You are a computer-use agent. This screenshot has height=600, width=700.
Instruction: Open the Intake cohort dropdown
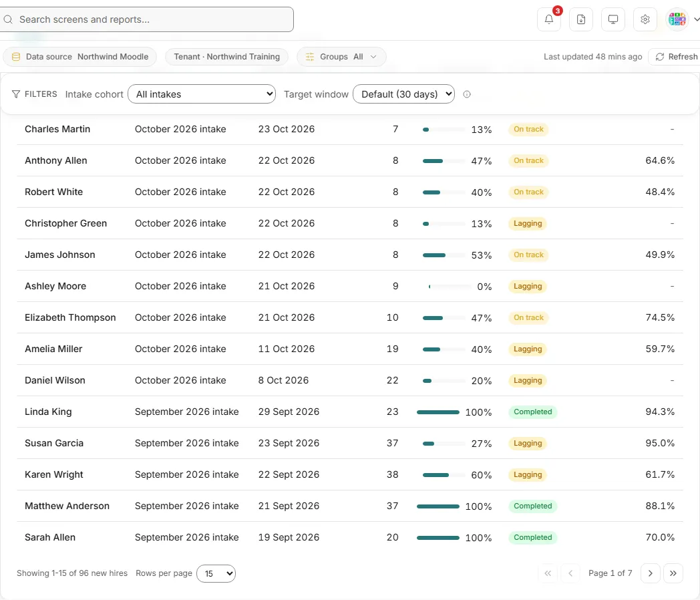(x=202, y=94)
